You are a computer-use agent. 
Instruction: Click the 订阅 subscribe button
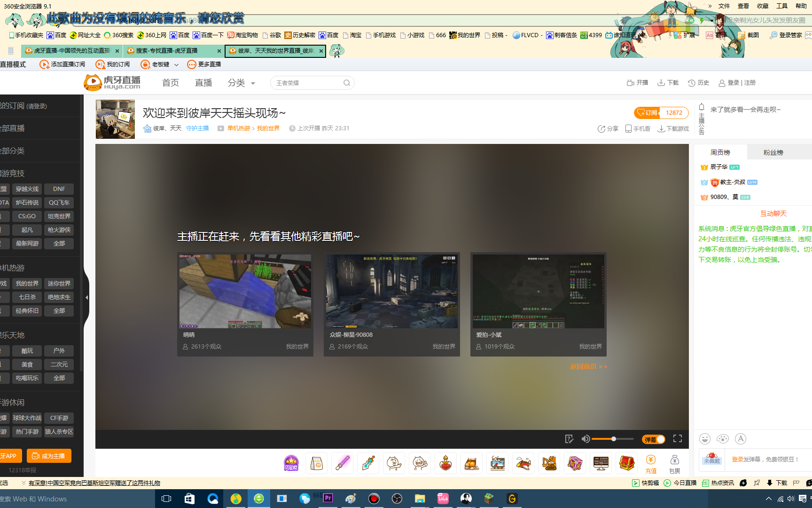pyautogui.click(x=648, y=112)
